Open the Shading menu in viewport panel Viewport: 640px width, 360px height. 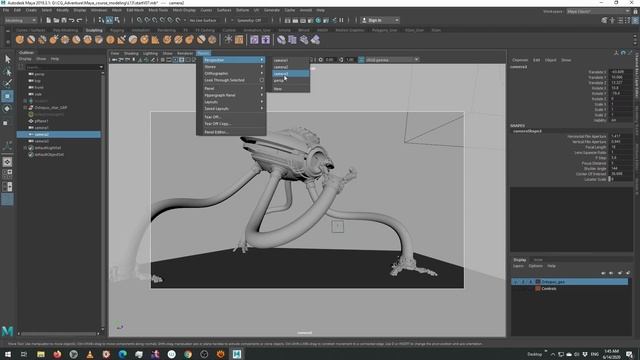point(131,53)
